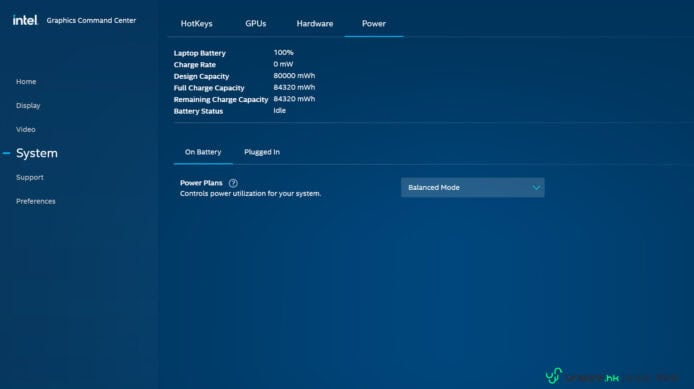Viewport: 694px width, 389px height.
Task: Click the power utilization description text
Action: 251,193
